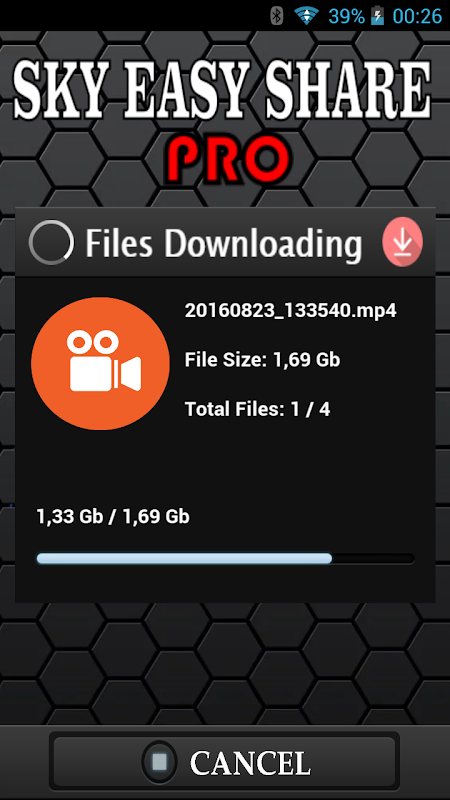Tap the circular loading spinner
450x800 pixels.
(x=51, y=242)
